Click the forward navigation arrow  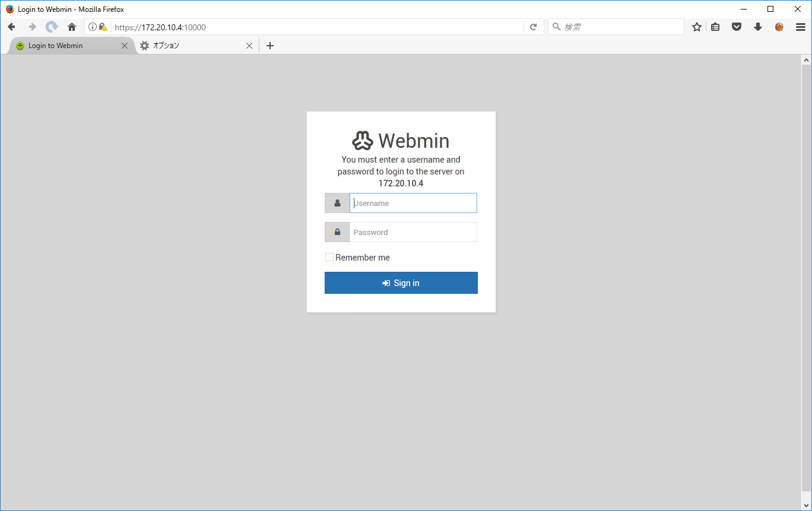point(32,27)
